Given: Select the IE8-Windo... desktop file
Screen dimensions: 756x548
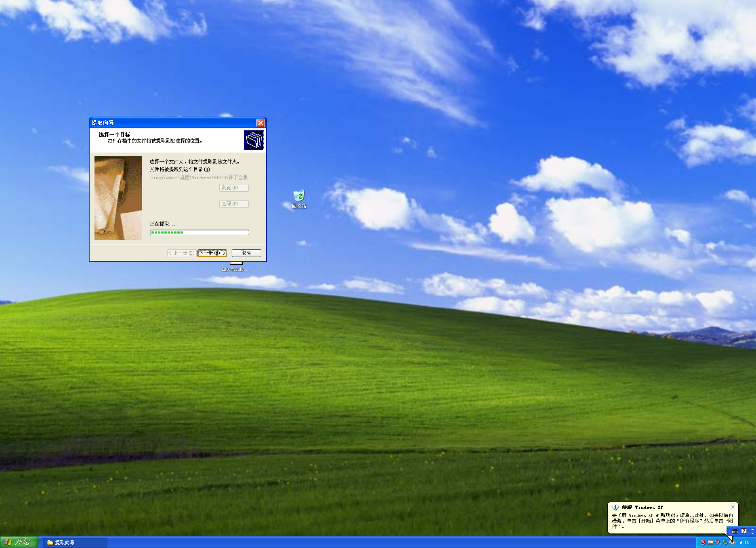Looking at the screenshot, I should coord(235,267).
